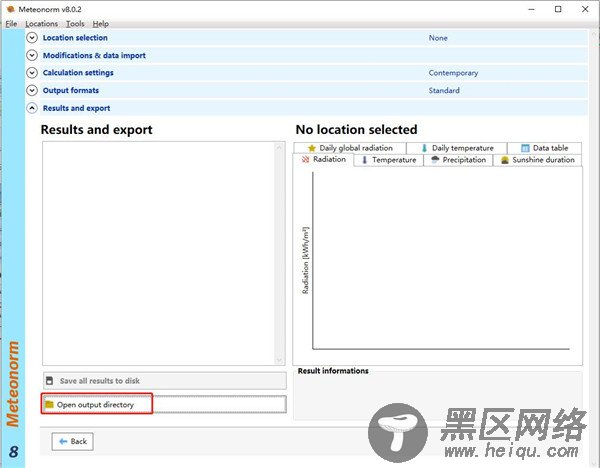Select the Temperature tab
This screenshot has height=468, width=600.
(x=389, y=160)
